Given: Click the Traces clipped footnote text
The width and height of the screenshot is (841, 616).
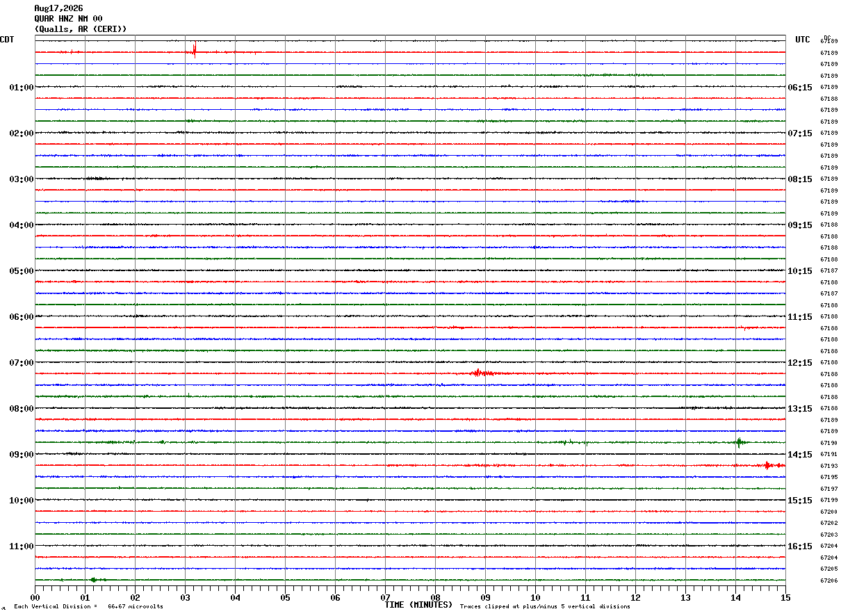Looking at the screenshot, I should (x=545, y=606).
